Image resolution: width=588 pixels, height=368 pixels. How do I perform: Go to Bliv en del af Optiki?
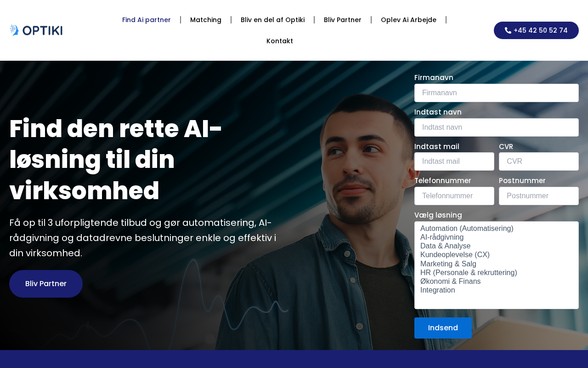pyautogui.click(x=272, y=20)
